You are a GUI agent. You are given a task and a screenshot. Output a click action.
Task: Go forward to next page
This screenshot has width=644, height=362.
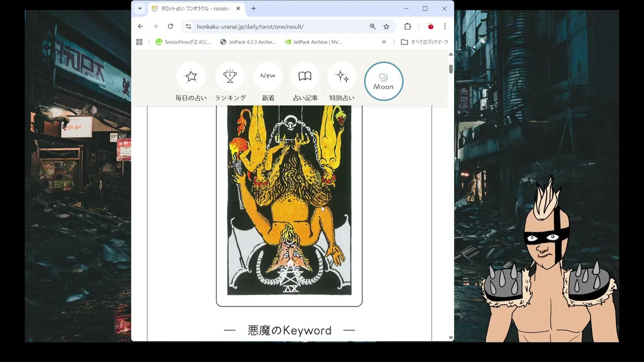tap(155, 26)
